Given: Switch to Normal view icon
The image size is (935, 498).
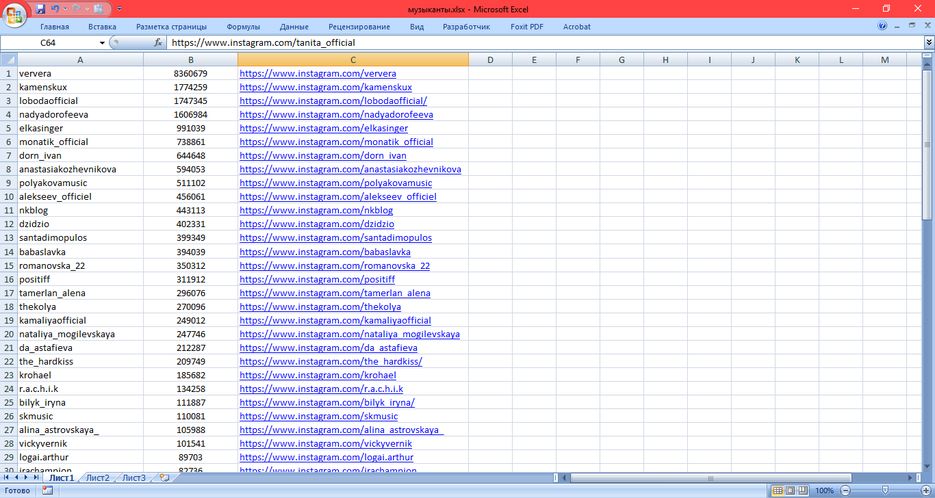Looking at the screenshot, I should (778, 491).
